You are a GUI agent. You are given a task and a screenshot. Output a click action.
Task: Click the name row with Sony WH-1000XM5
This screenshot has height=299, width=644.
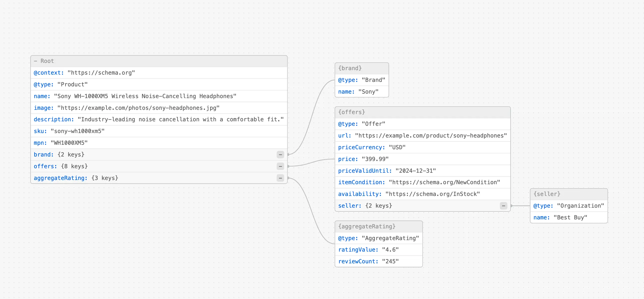click(x=159, y=96)
